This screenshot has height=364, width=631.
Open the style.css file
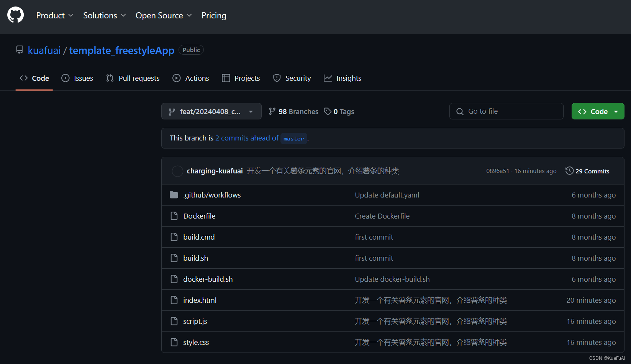pyautogui.click(x=196, y=342)
